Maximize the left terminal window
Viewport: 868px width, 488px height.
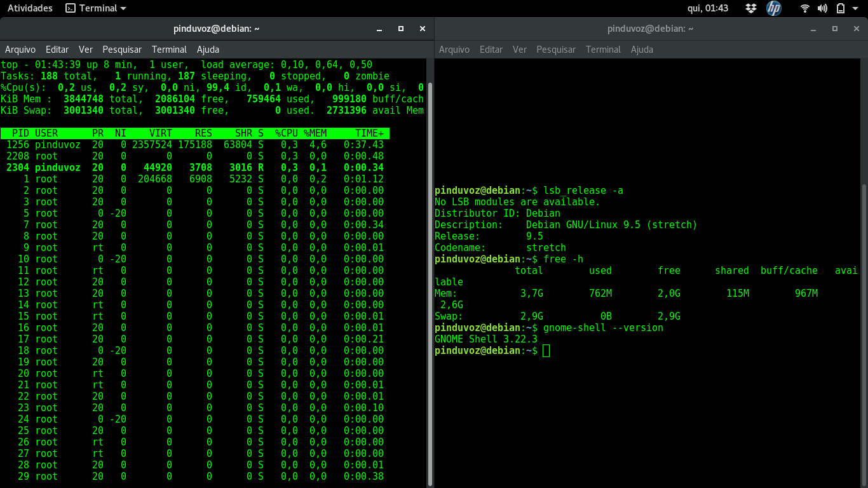click(401, 29)
